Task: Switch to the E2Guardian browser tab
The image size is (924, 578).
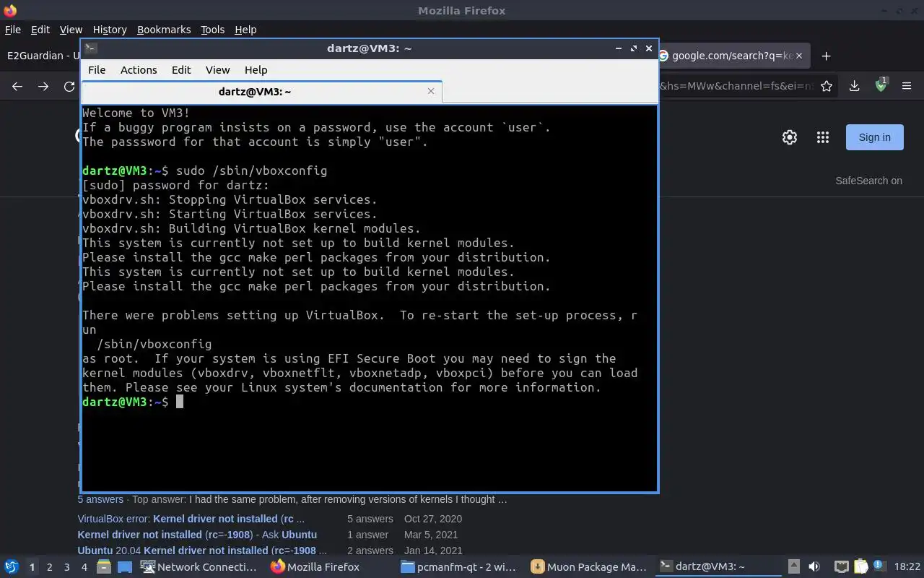Action: 40,56
